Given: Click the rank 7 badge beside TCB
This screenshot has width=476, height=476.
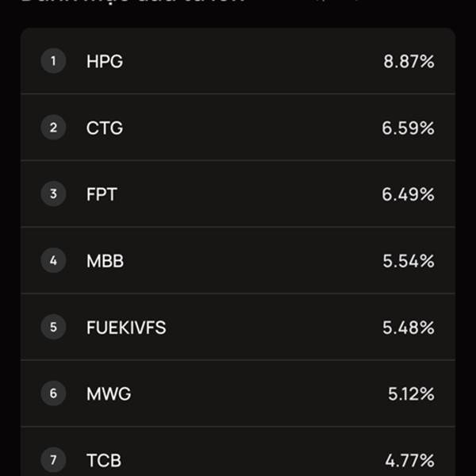Looking at the screenshot, I should pyautogui.click(x=53, y=460).
